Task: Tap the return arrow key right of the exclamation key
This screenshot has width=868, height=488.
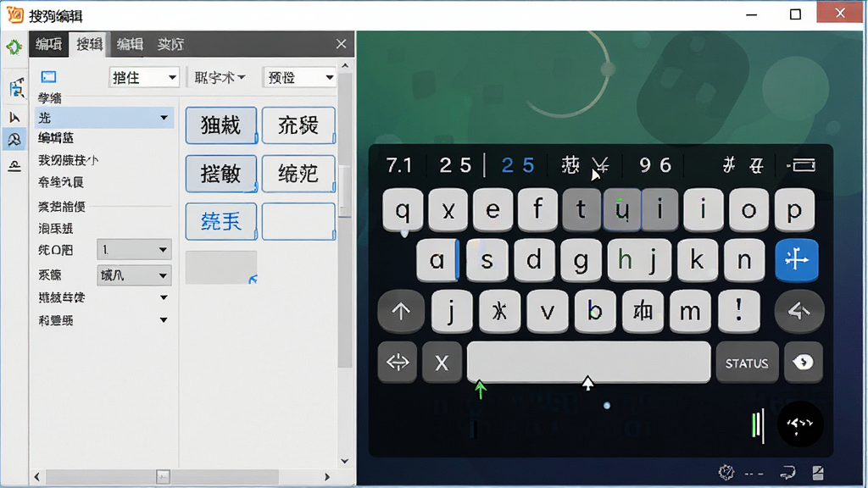Action: [x=799, y=311]
